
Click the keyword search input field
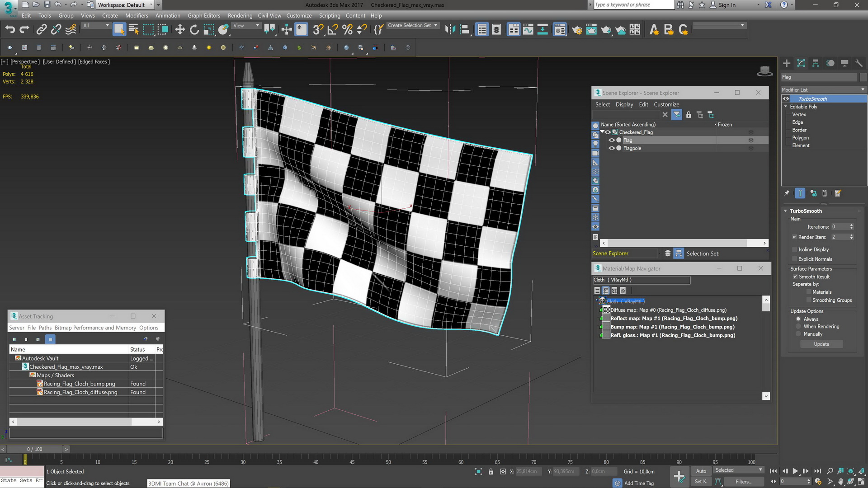click(633, 5)
